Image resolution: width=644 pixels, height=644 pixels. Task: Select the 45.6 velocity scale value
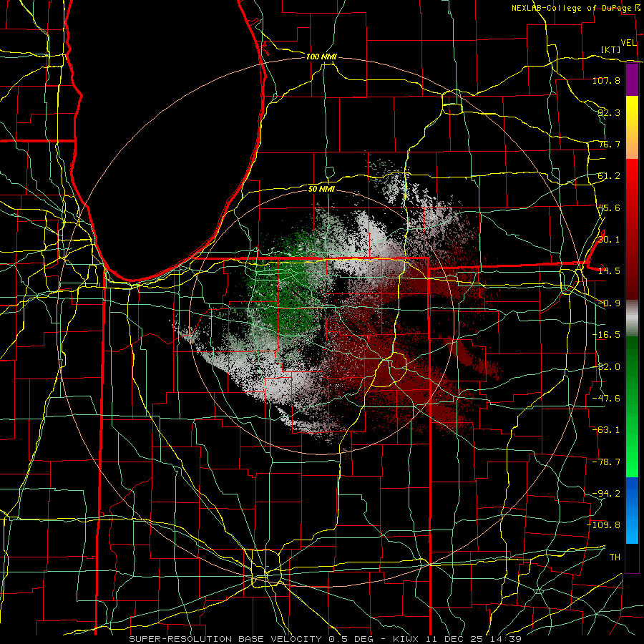pyautogui.click(x=609, y=208)
